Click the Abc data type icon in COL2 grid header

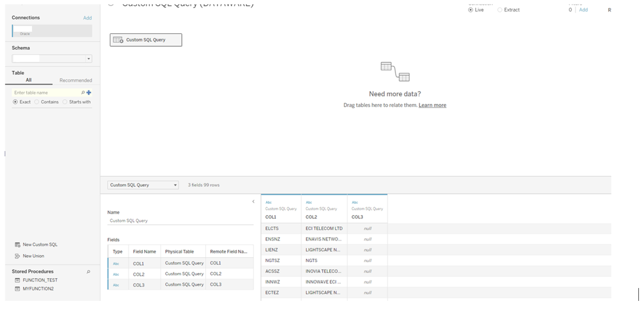(x=309, y=202)
